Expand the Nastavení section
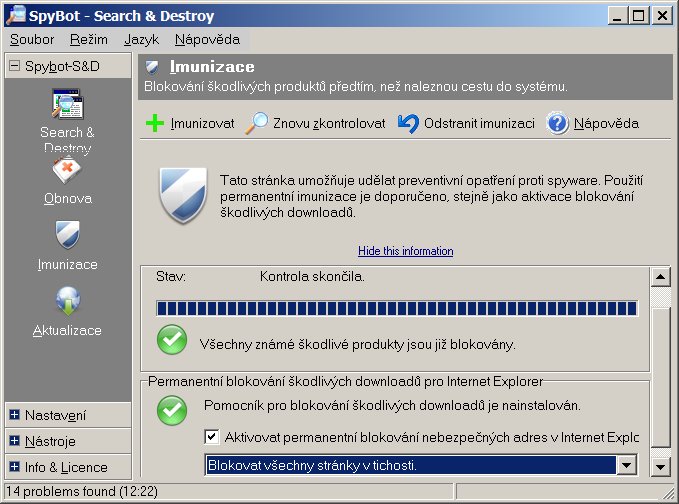 pyautogui.click(x=14, y=415)
